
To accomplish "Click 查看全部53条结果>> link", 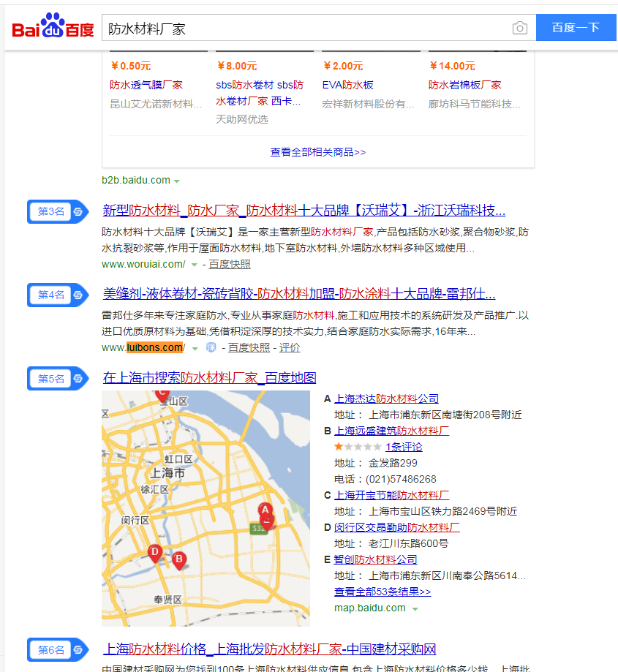I will (383, 592).
